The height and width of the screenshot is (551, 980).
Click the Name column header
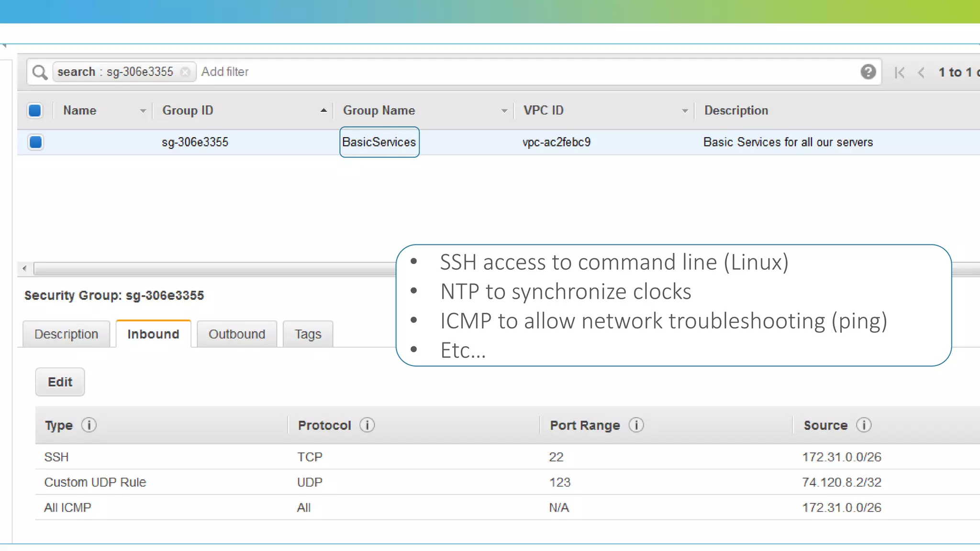79,110
